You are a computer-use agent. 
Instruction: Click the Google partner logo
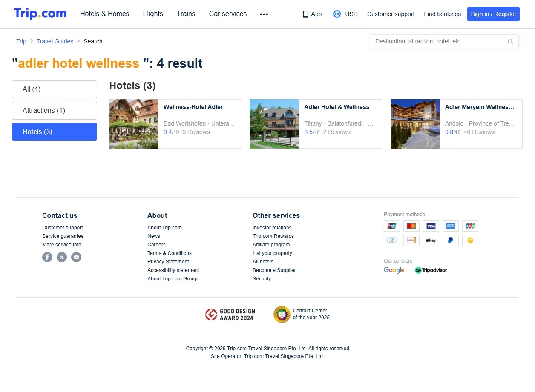[x=394, y=270]
